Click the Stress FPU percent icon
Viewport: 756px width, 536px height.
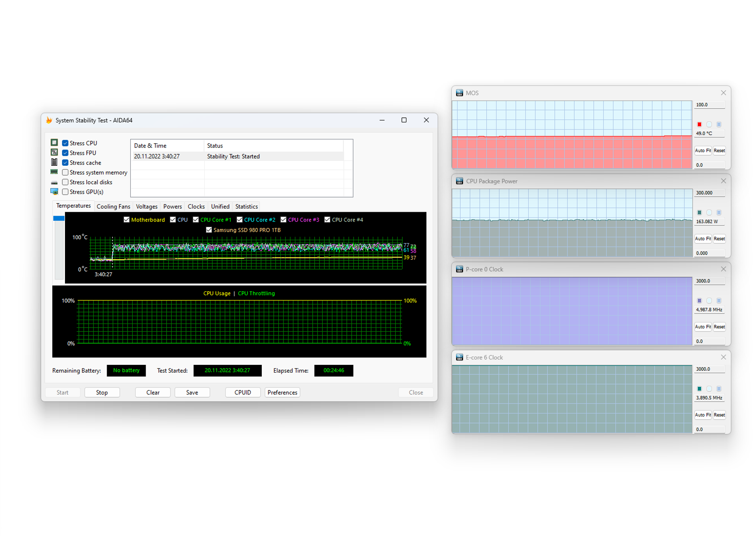coord(54,152)
